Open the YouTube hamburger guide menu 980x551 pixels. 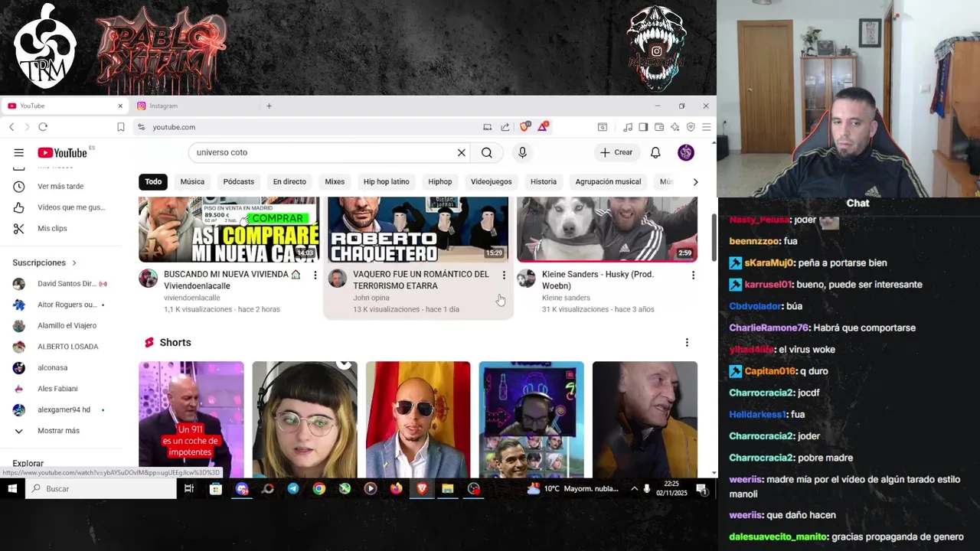[18, 152]
